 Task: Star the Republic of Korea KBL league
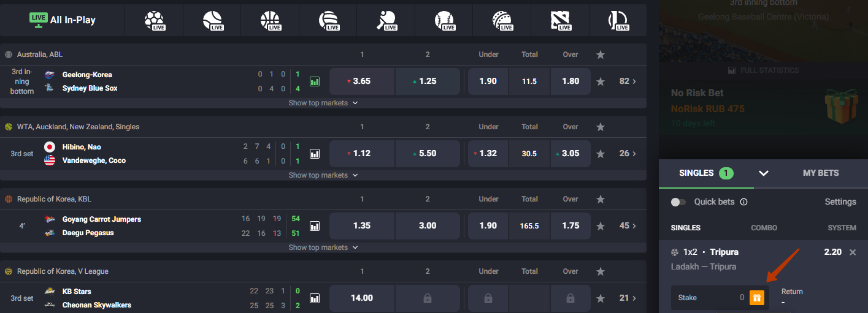601,199
